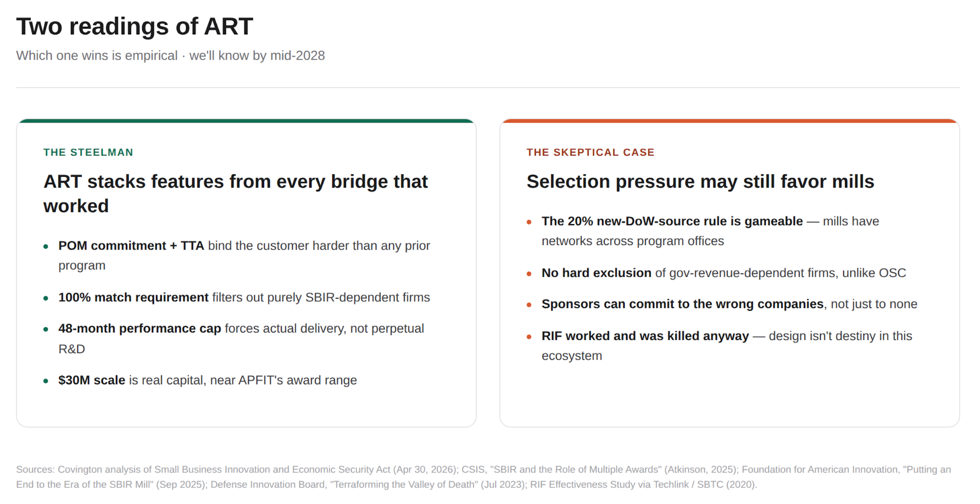
Task: Click 'Sponsors can commit to the wrong companies'
Action: tap(682, 304)
